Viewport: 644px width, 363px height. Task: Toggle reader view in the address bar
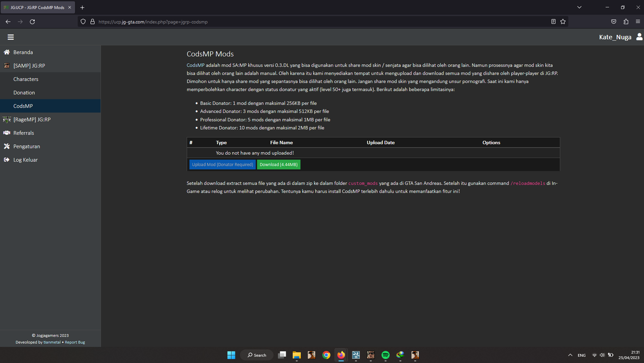[x=553, y=22]
